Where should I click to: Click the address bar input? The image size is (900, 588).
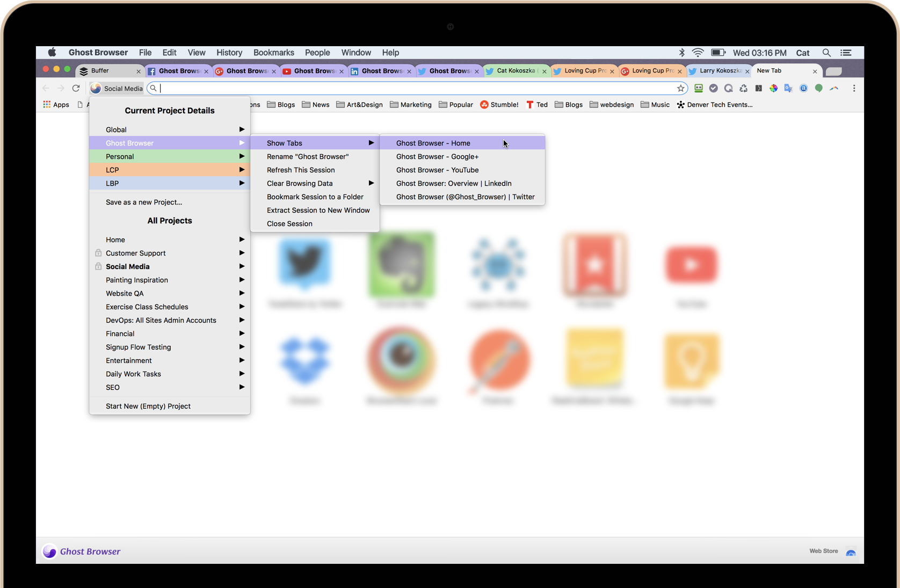pos(416,88)
